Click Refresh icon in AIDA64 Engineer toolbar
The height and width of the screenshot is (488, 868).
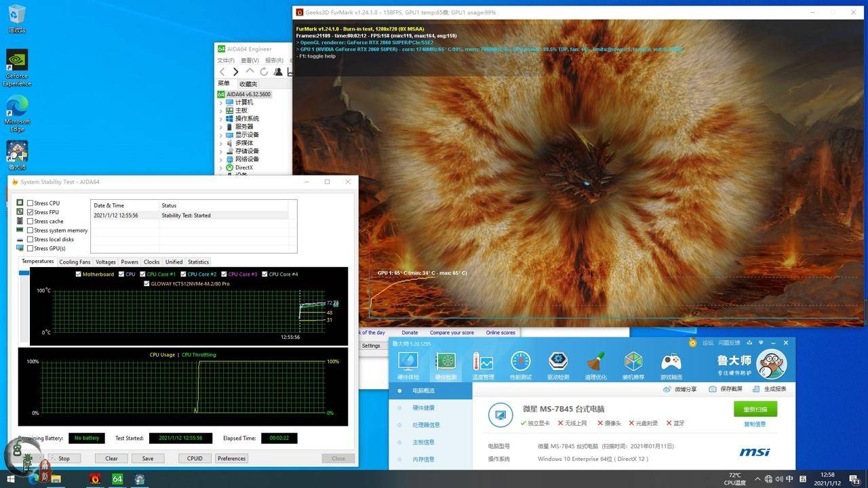point(264,72)
